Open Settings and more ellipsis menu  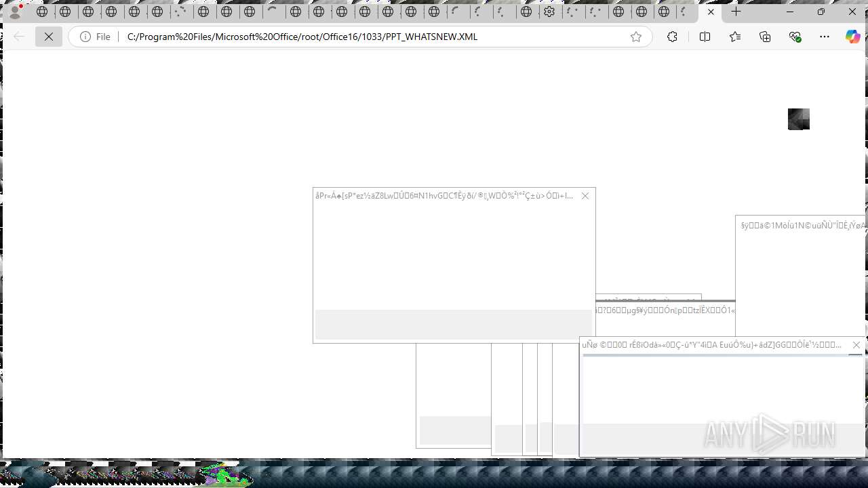coord(825,37)
